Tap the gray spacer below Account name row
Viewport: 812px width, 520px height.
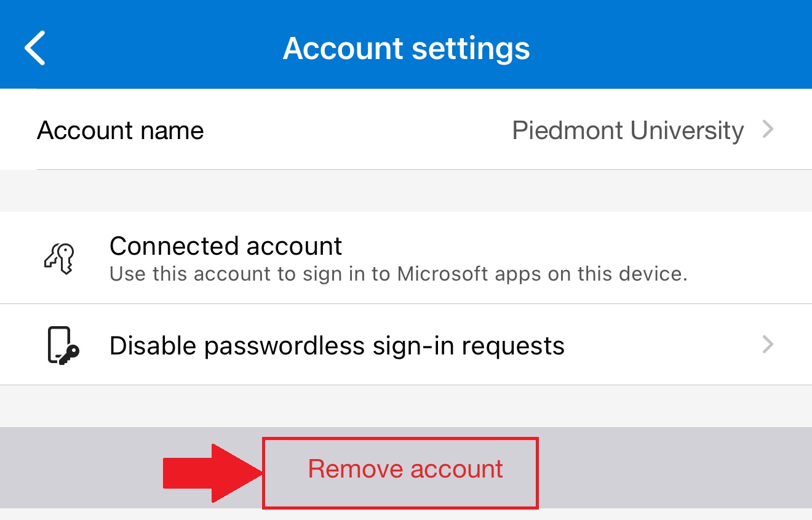click(x=406, y=191)
